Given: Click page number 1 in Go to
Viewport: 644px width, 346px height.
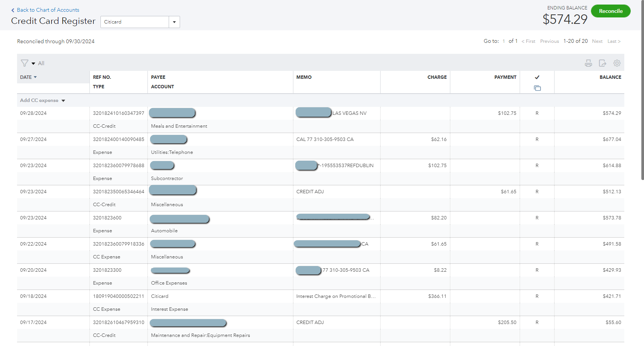Looking at the screenshot, I should 504,41.
